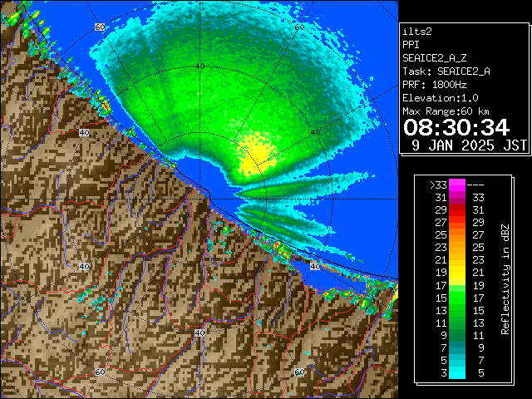This screenshot has width=532, height=399.
Task: Click the 'ilts2' radar site label
Action: click(417, 32)
